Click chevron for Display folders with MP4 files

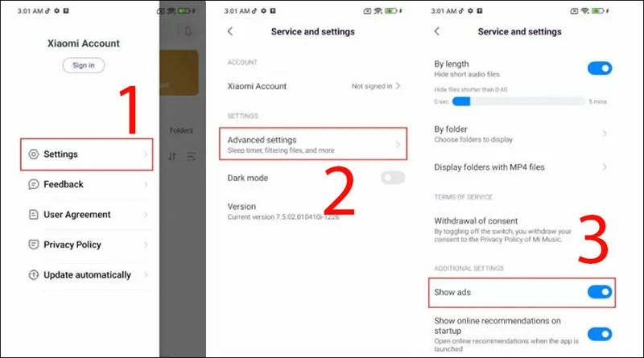click(x=605, y=167)
